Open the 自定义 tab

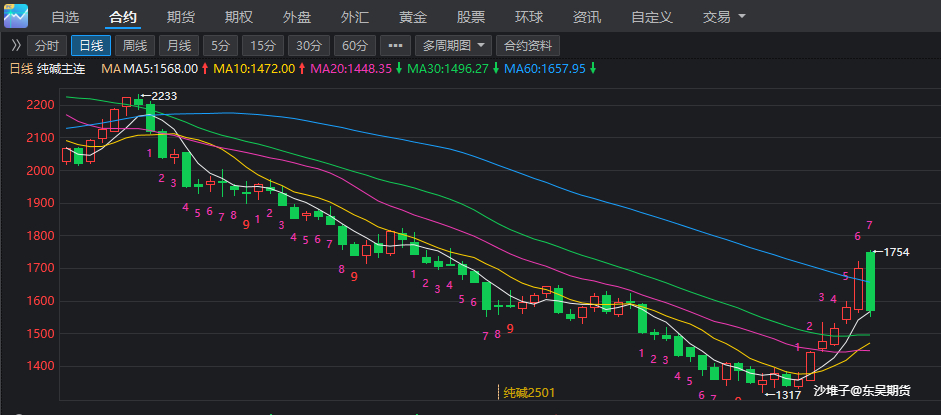[x=652, y=17]
